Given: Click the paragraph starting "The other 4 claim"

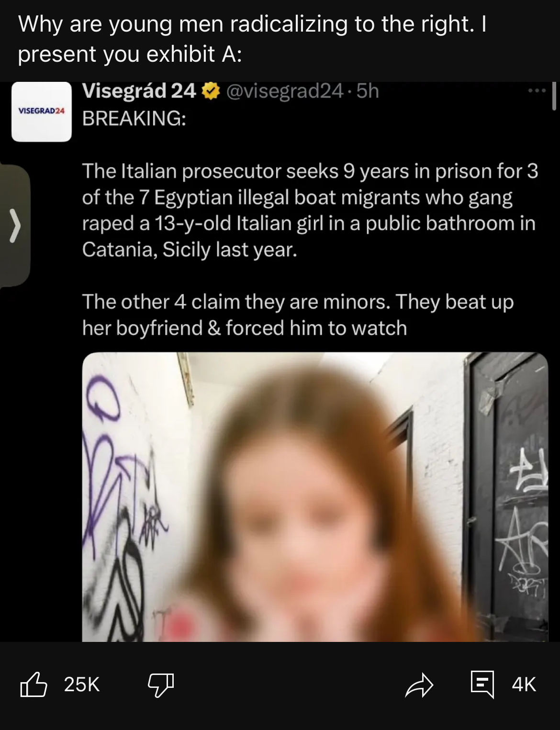Looking at the screenshot, I should (x=298, y=315).
